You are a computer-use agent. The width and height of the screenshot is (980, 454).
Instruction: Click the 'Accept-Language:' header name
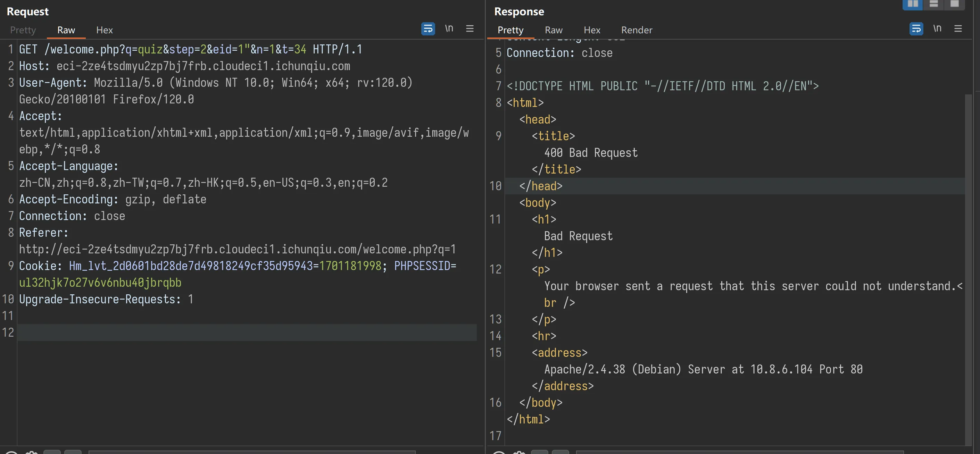tap(68, 166)
